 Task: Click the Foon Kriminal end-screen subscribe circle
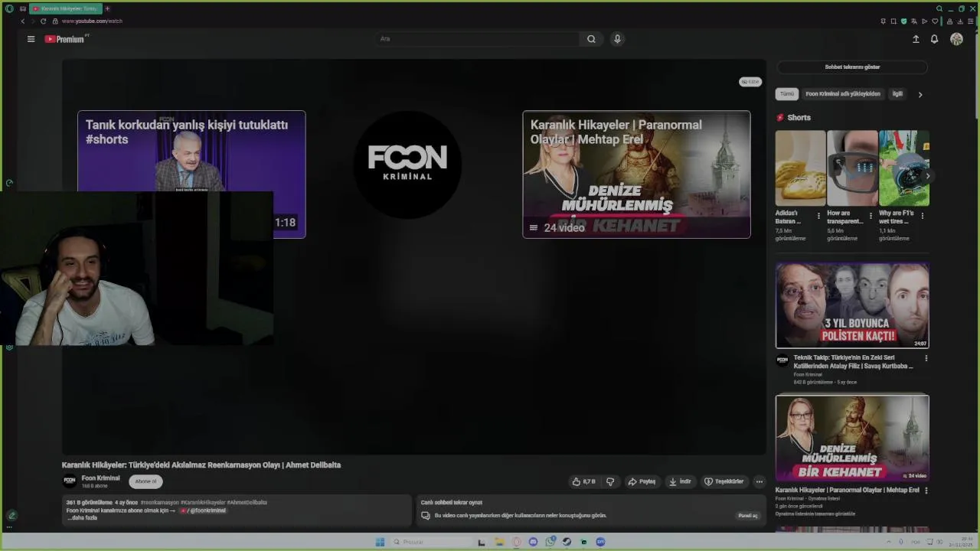click(x=407, y=165)
